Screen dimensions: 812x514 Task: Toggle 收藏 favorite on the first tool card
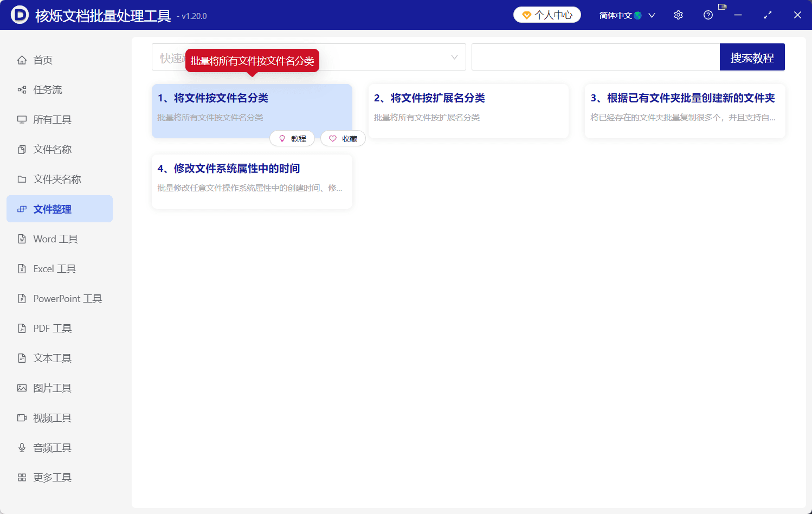pos(343,138)
